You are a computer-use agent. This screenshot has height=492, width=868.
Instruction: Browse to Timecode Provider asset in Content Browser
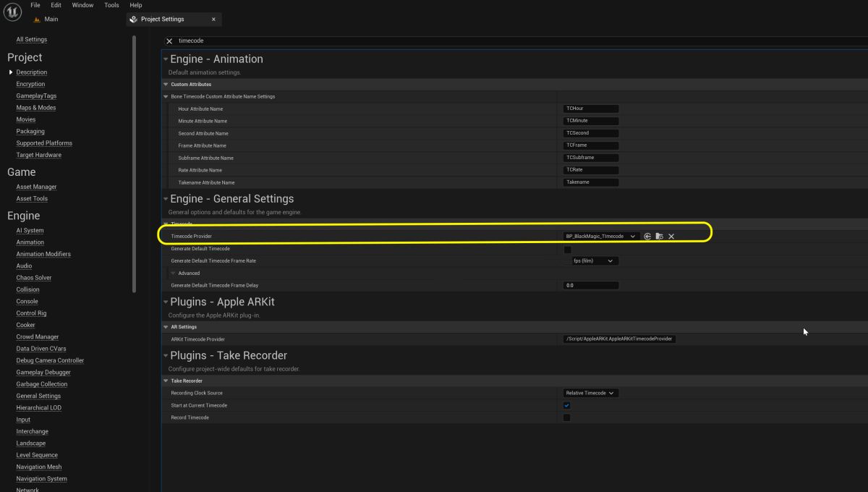(x=659, y=237)
